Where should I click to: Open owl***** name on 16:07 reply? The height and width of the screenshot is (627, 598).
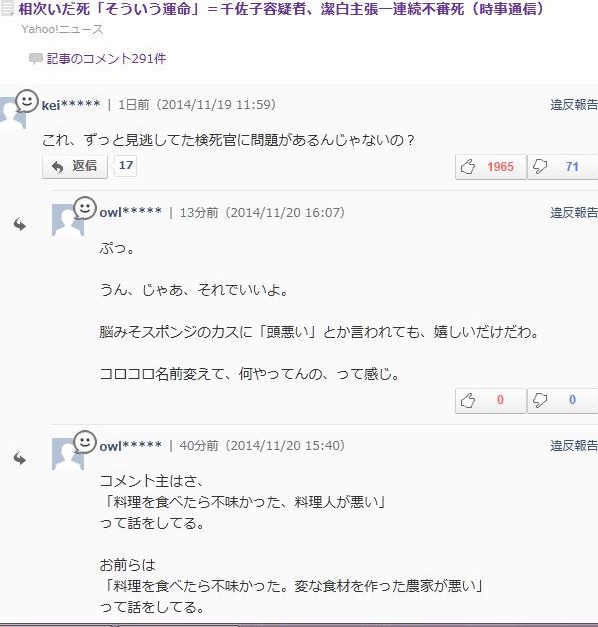[x=130, y=212]
